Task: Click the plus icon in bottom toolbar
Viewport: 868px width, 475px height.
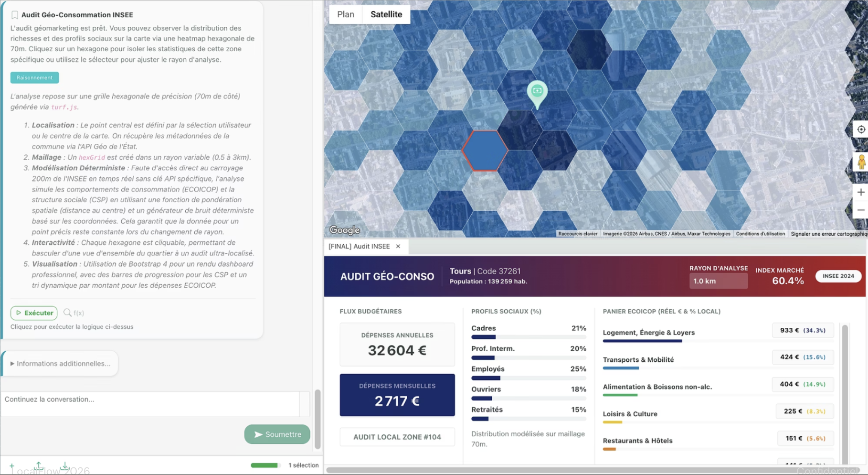Action: coord(12,465)
